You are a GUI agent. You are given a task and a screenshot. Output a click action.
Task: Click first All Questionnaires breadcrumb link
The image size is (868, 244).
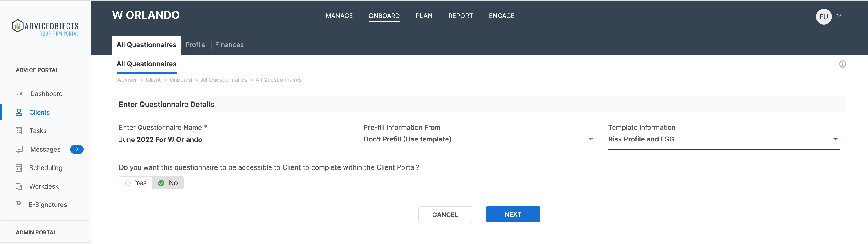(224, 80)
